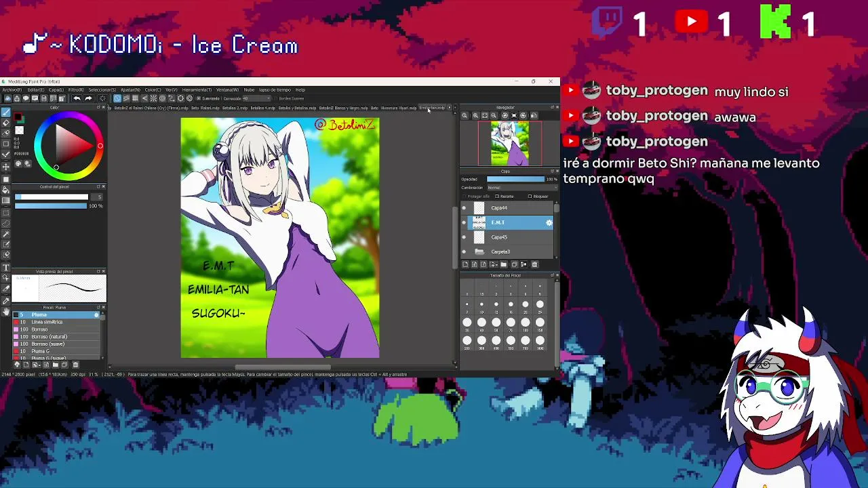Select the Hand pan tool
The image size is (868, 488).
(6, 311)
